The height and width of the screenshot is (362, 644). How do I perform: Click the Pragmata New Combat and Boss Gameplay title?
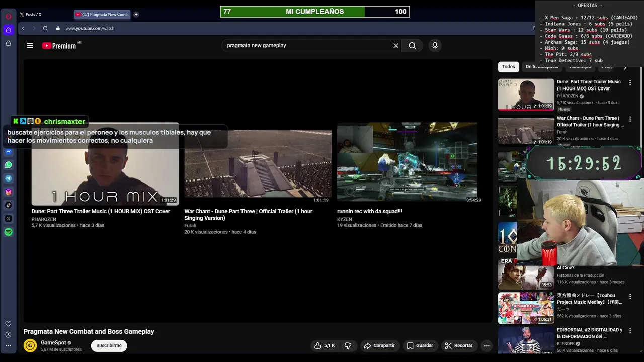point(89,332)
